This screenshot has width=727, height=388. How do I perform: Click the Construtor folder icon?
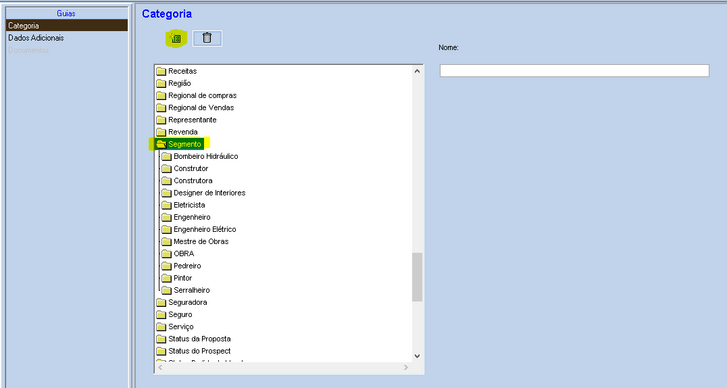coord(166,169)
